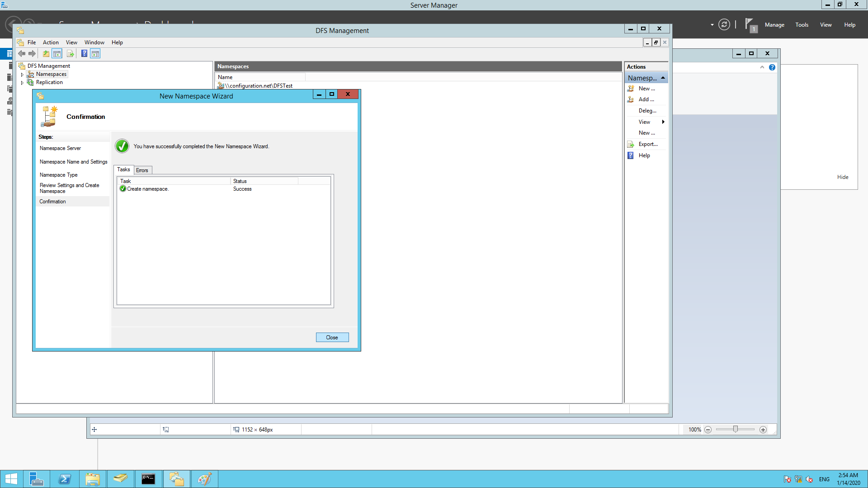The width and height of the screenshot is (868, 488).
Task: Launch Paint from the taskbar
Action: point(204,479)
